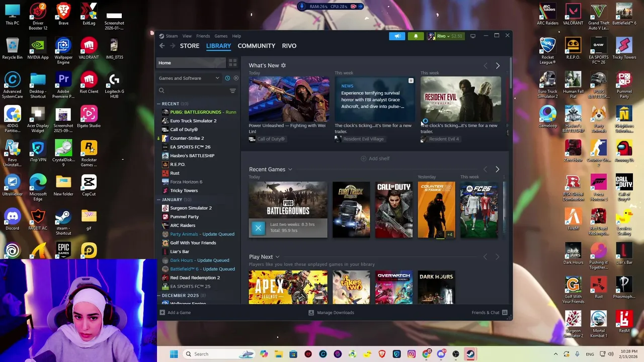Image resolution: width=644 pixels, height=362 pixels.
Task: Select Euro Truck Simulator 2 in sidebar
Action: (193, 121)
